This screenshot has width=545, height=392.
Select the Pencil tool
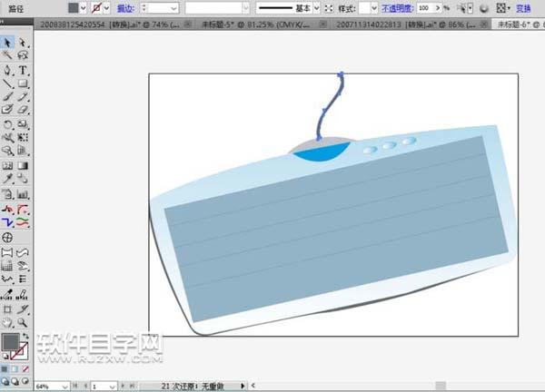tap(23, 96)
